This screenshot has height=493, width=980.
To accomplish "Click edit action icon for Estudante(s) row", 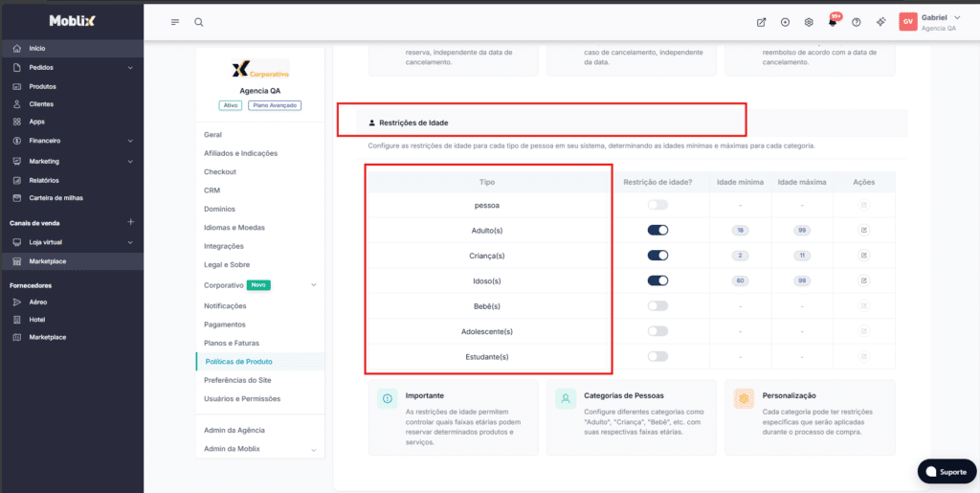I will pyautogui.click(x=864, y=356).
